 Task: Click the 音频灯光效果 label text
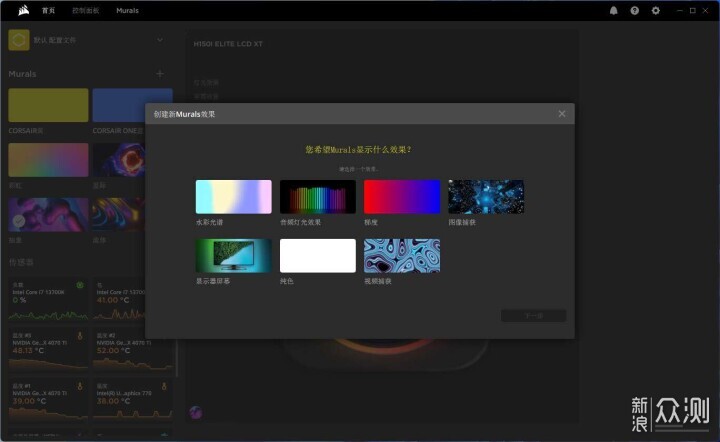pos(300,222)
